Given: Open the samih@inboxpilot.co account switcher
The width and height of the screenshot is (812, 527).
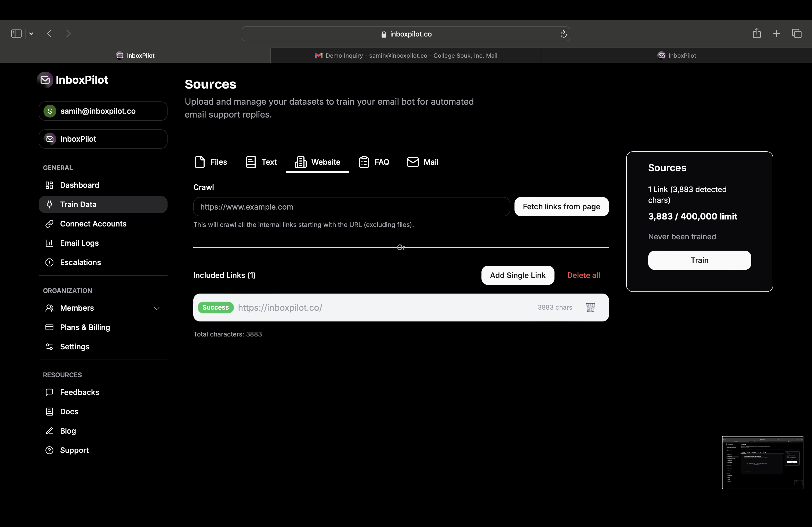Looking at the screenshot, I should pos(103,111).
